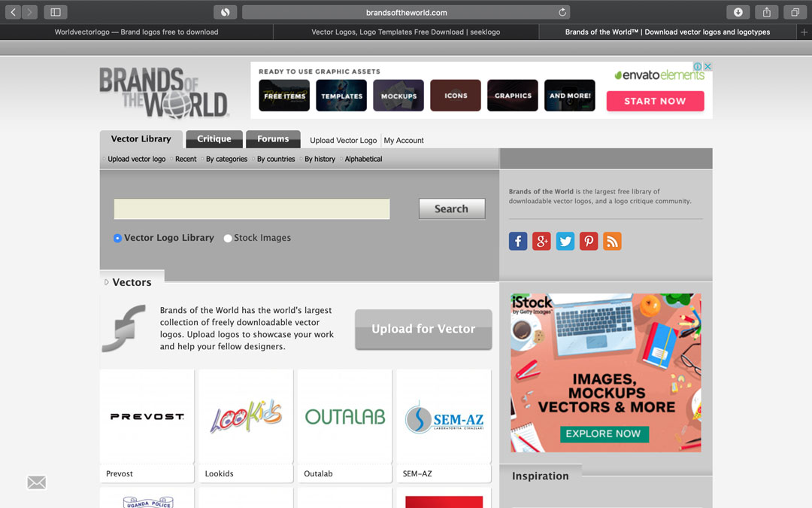
Task: Click the Lookids caption text
Action: [219, 474]
